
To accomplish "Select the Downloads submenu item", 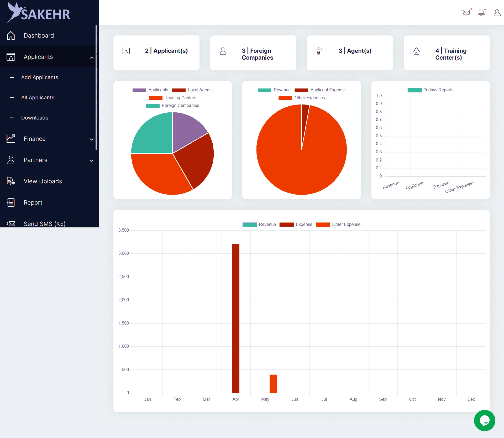I will click(35, 118).
